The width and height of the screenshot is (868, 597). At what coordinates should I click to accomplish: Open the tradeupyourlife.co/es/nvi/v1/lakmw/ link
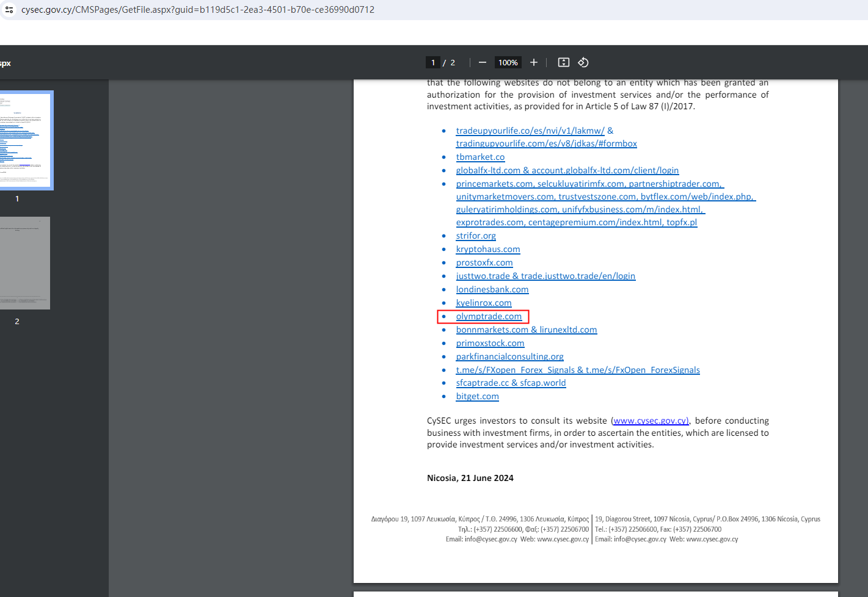click(530, 131)
